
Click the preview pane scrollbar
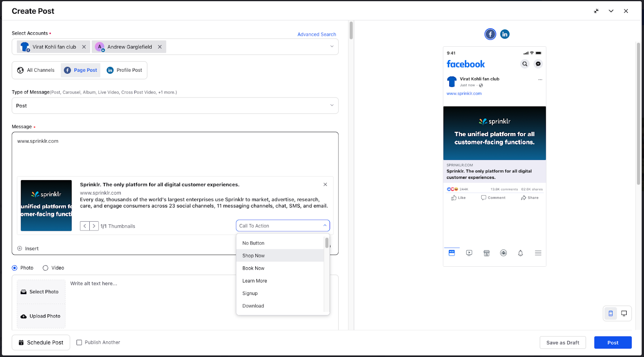pyautogui.click(x=638, y=113)
